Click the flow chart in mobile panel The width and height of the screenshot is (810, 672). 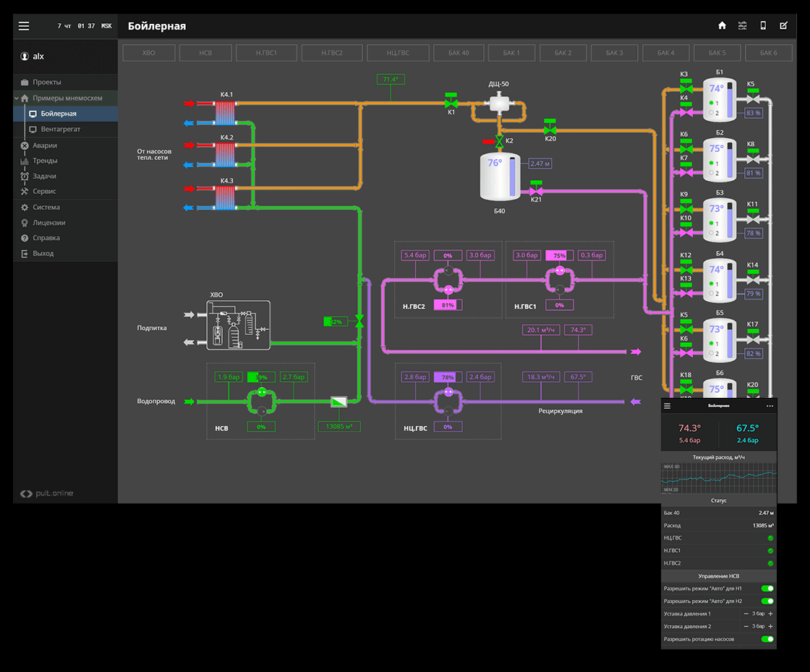[x=719, y=478]
